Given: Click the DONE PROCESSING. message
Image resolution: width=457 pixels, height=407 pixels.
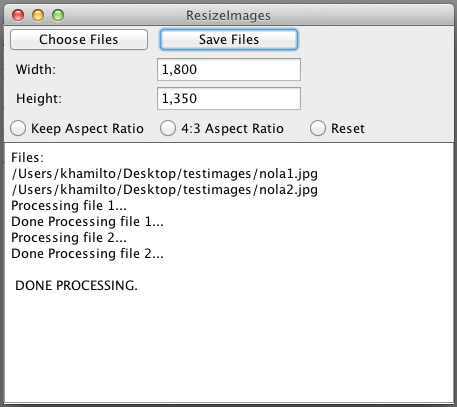Looking at the screenshot, I should (76, 286).
